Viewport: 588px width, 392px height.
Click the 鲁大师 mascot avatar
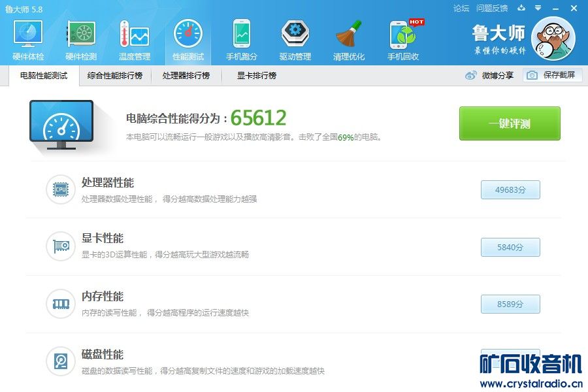[x=553, y=39]
